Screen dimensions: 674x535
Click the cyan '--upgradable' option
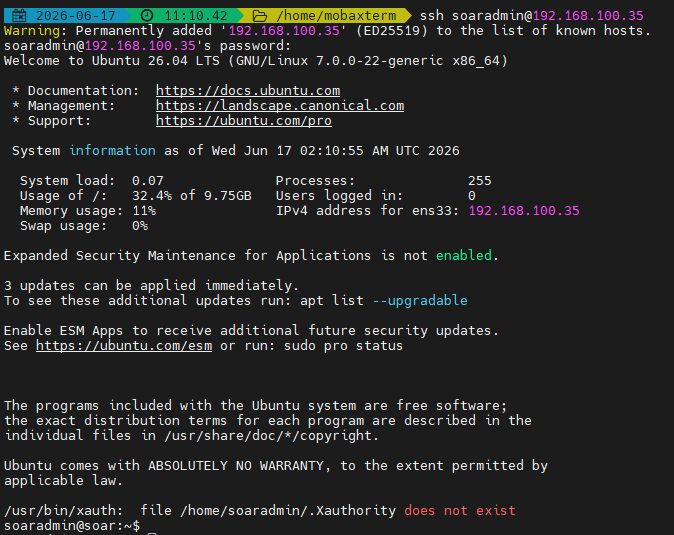click(x=420, y=301)
